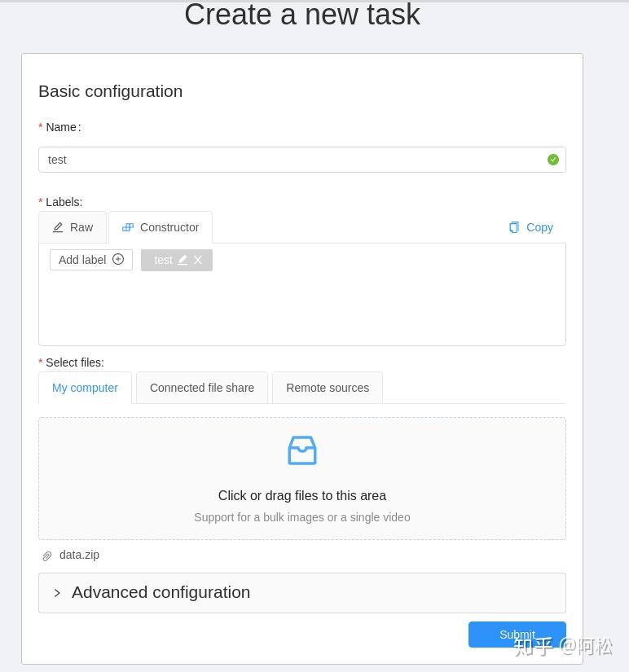This screenshot has width=629, height=672.
Task: Click the plus circle icon on Add label
Action: [x=118, y=259]
